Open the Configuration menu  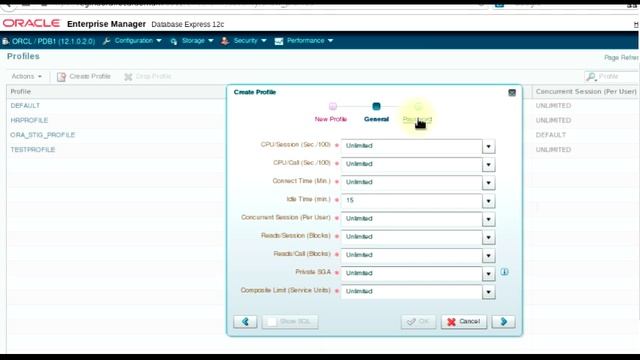coord(133,41)
